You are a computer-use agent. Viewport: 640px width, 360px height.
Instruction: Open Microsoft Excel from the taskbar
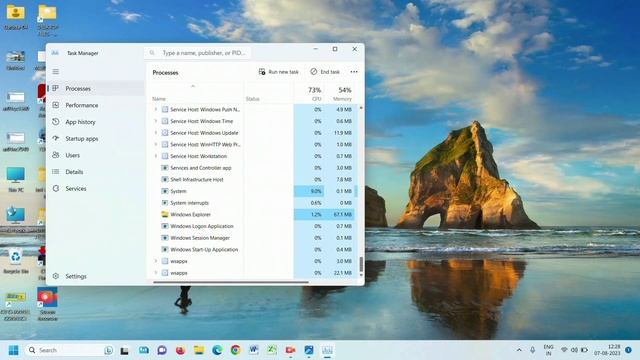272,350
